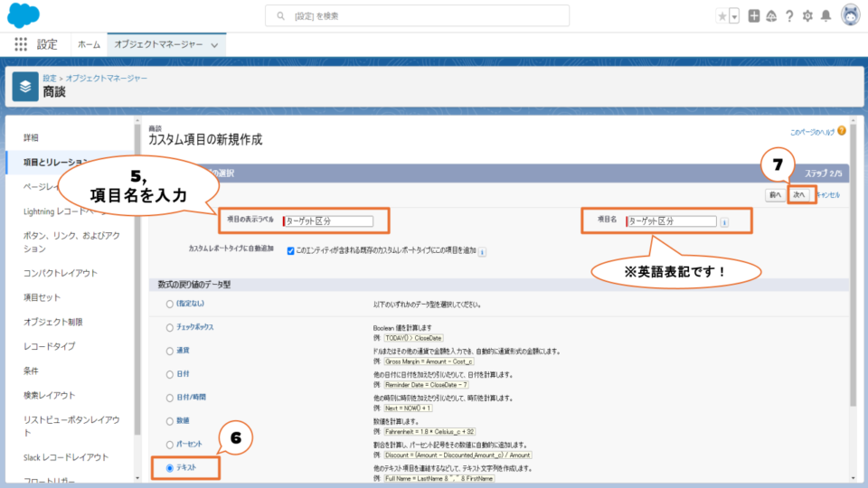
Task: Click the 項目の表示ラベル input field
Action: click(x=328, y=221)
